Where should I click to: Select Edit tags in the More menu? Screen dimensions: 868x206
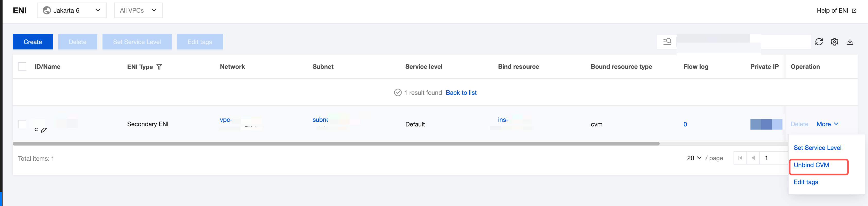[806, 182]
